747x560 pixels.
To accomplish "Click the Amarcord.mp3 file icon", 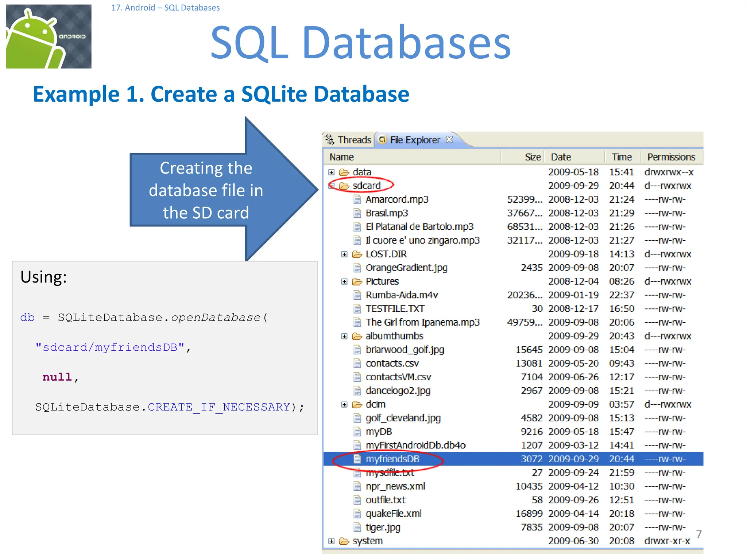I will point(357,199).
